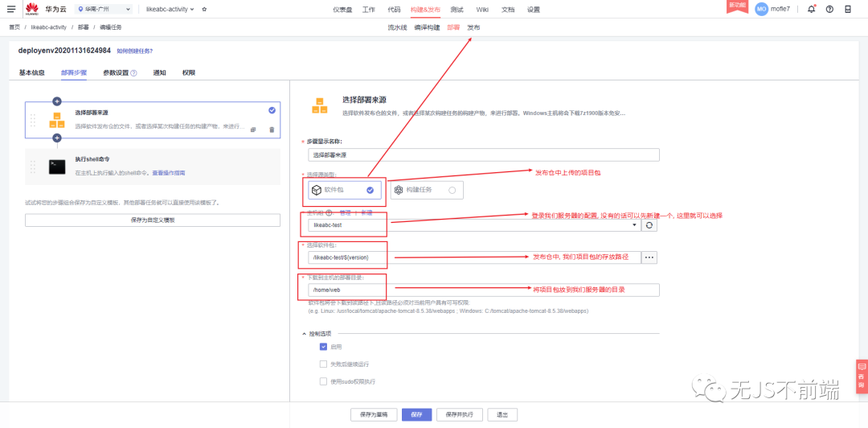Open the 测试 menu
The width and height of the screenshot is (868, 428).
pos(457,10)
